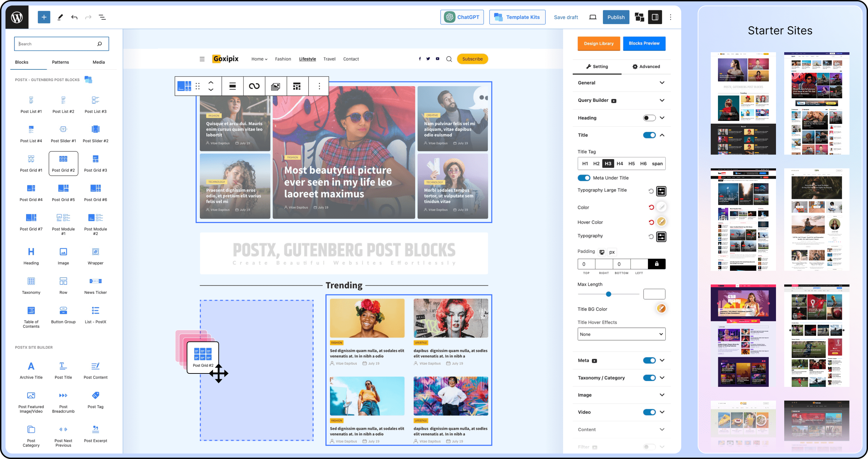Switch to the Blocks tab
The image size is (868, 459).
click(x=22, y=62)
